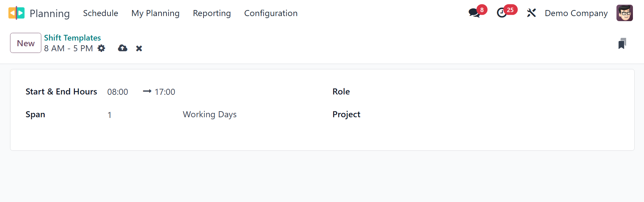
Task: Click the bookmark icon on the right
Action: click(x=622, y=44)
